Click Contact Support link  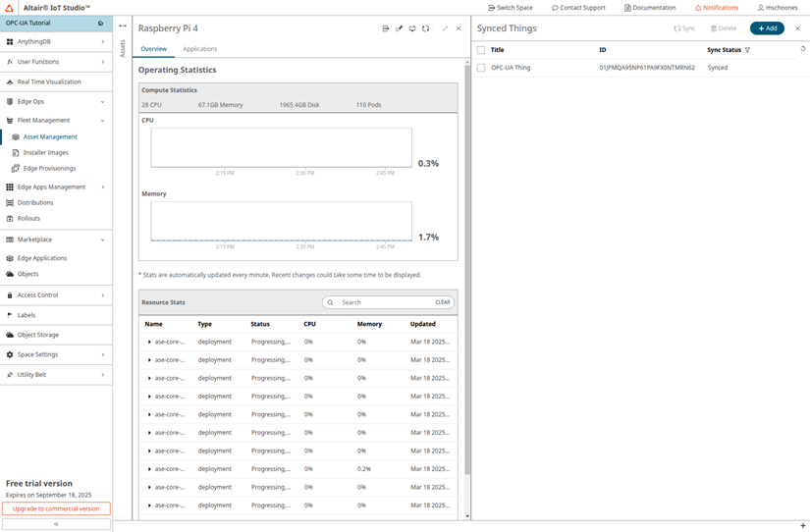578,8
